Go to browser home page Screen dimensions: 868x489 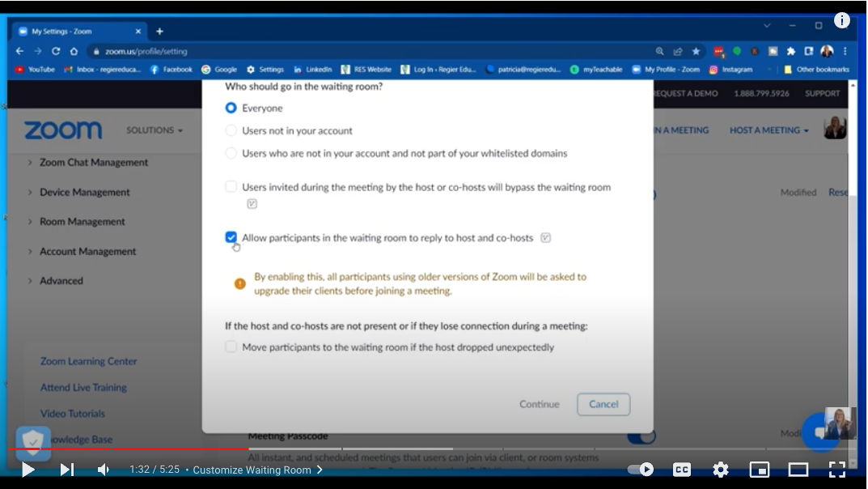(x=74, y=51)
